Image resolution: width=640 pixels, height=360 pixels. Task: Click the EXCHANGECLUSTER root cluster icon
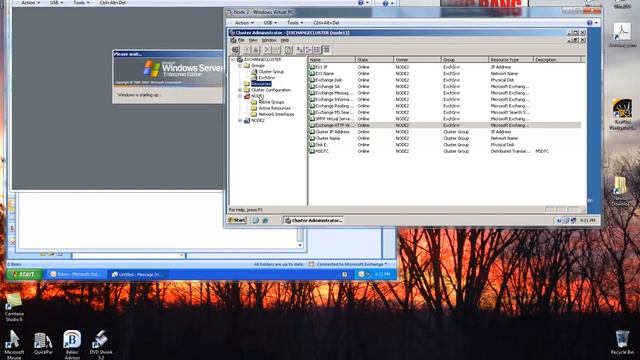click(240, 60)
